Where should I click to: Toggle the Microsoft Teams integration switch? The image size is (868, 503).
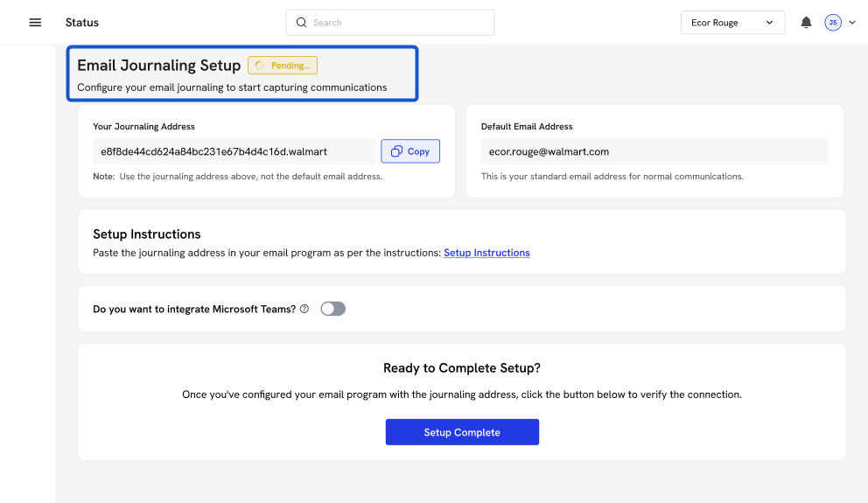pyautogui.click(x=332, y=309)
